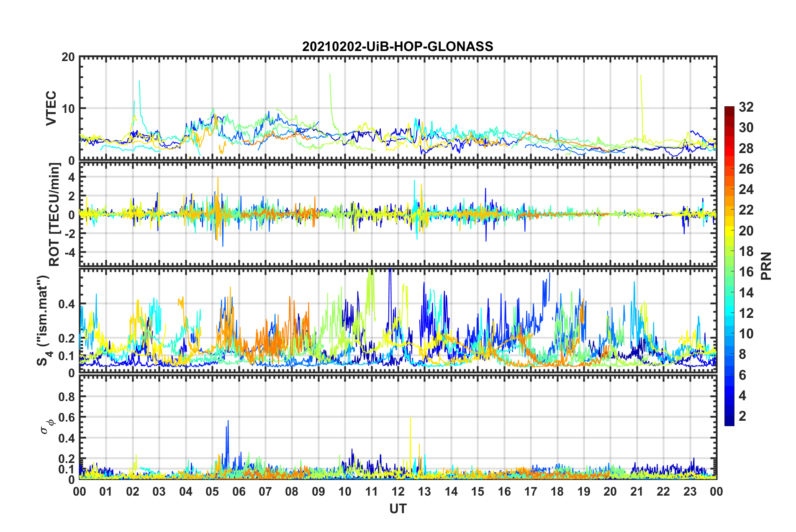The width and height of the screenshot is (796, 532).
Task: Select the UT x-axis label
Action: click(x=398, y=509)
